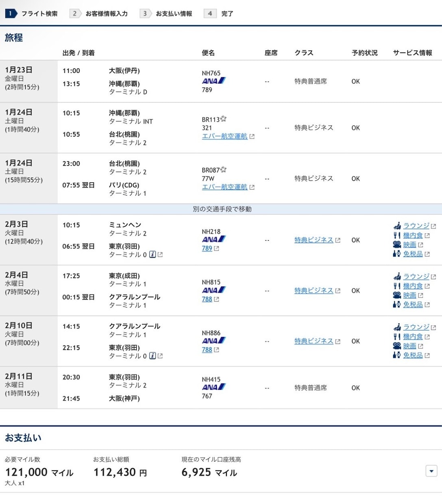Click external link icon beside NH218 Haneda terminal
Viewport: 442px width, 504px height.
tap(160, 254)
